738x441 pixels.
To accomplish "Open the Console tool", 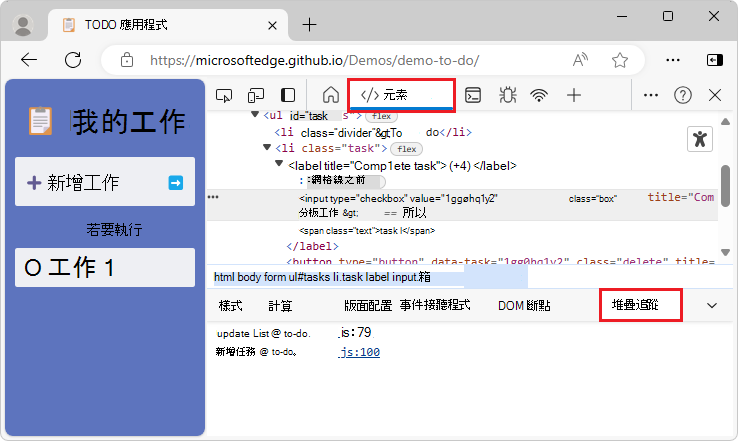I will [473, 95].
